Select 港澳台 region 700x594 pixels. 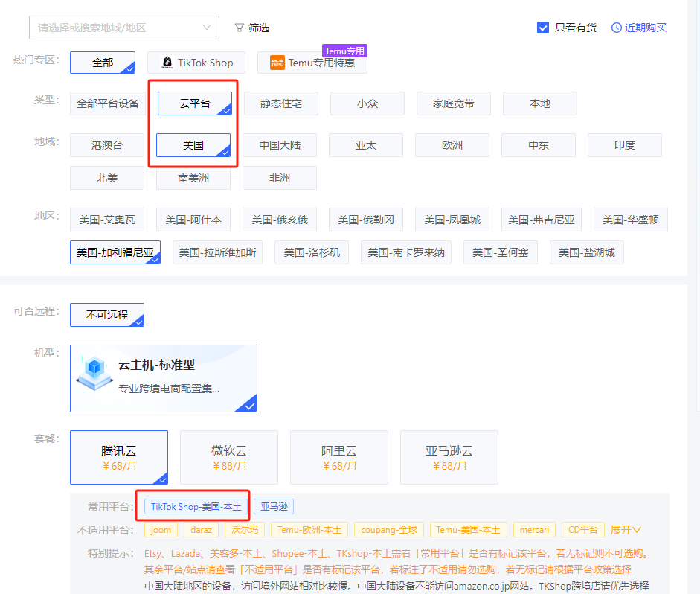107,145
